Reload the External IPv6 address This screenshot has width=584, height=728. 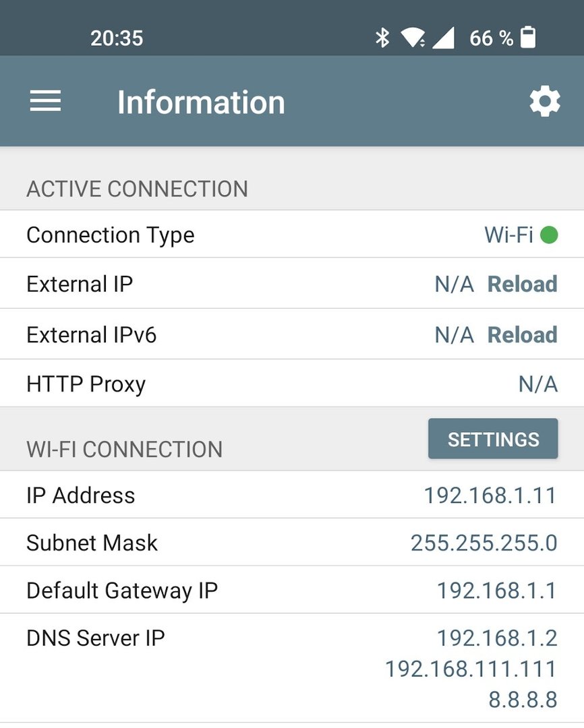pyautogui.click(x=522, y=335)
